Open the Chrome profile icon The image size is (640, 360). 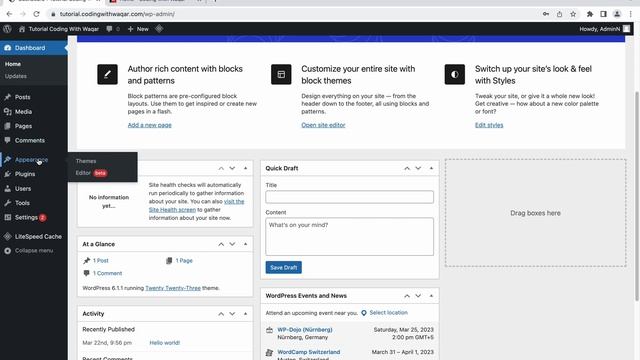[x=617, y=14]
